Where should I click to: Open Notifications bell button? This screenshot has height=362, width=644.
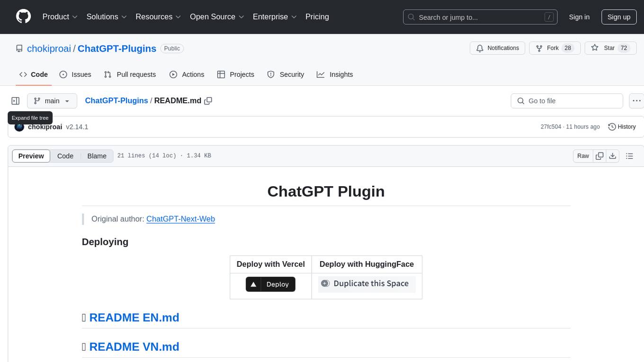tap(498, 48)
